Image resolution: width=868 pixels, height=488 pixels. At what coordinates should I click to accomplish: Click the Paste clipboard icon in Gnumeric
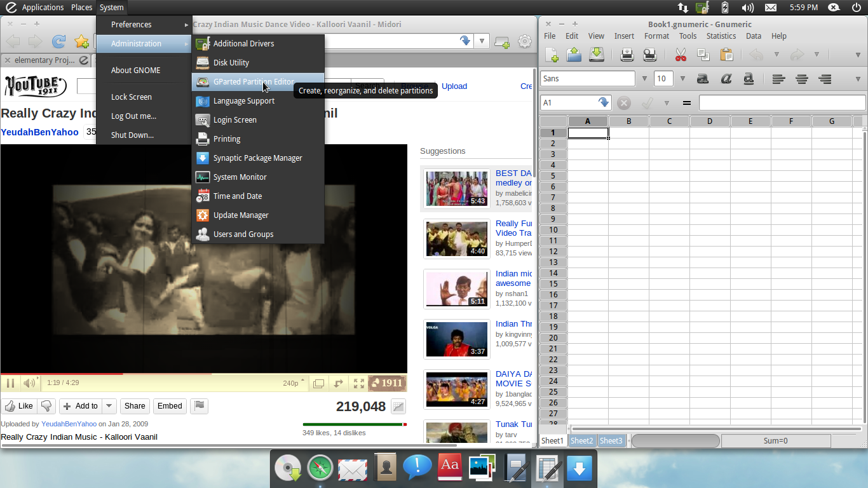pos(726,55)
